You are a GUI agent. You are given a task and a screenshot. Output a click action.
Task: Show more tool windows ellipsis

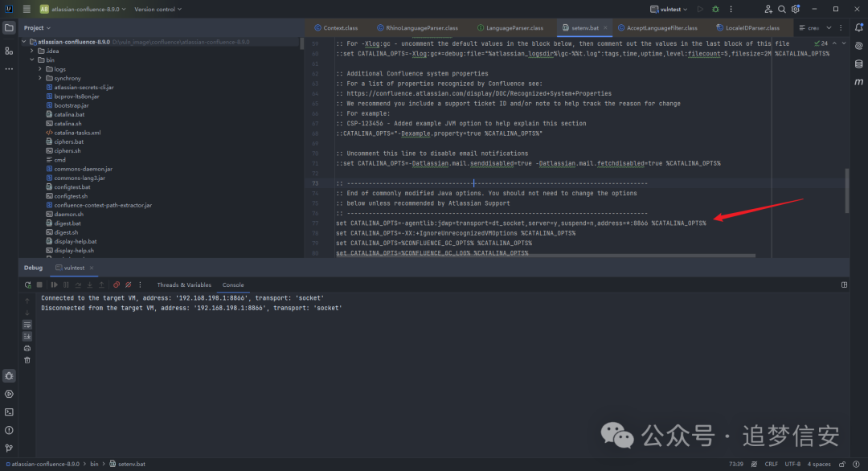click(x=9, y=69)
